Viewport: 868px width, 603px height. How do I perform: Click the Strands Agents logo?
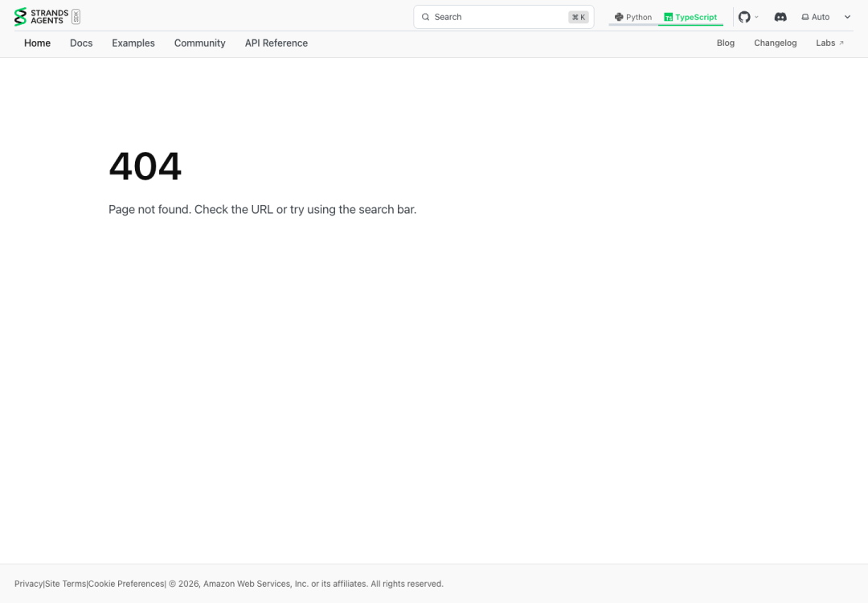(x=42, y=17)
